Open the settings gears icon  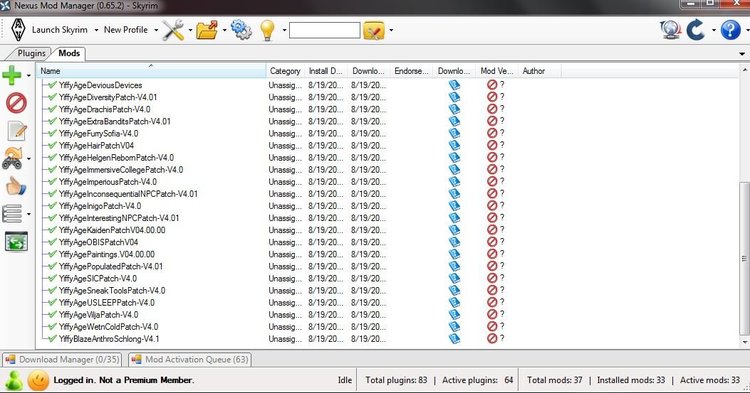coord(241,30)
